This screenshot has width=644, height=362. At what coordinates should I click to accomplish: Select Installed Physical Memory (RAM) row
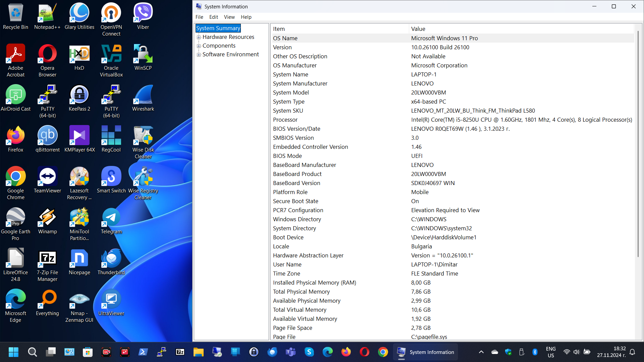coord(452,283)
